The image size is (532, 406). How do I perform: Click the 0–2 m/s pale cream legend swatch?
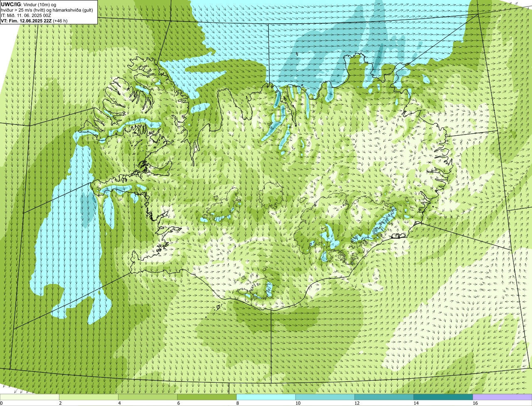[30, 397]
